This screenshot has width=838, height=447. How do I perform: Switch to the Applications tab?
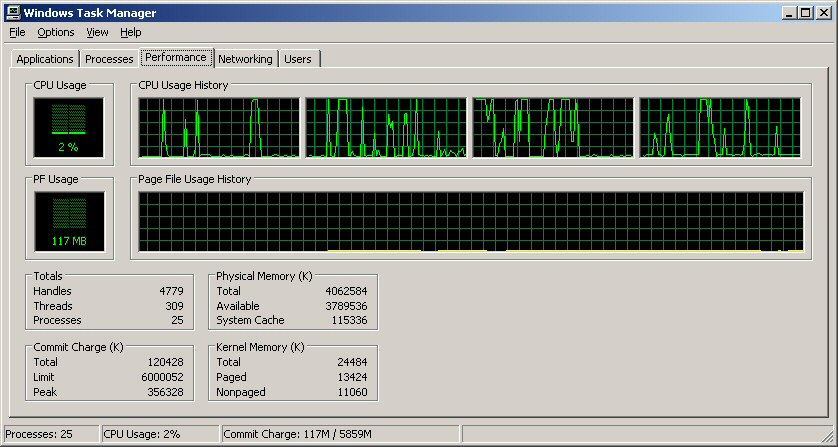[45, 59]
